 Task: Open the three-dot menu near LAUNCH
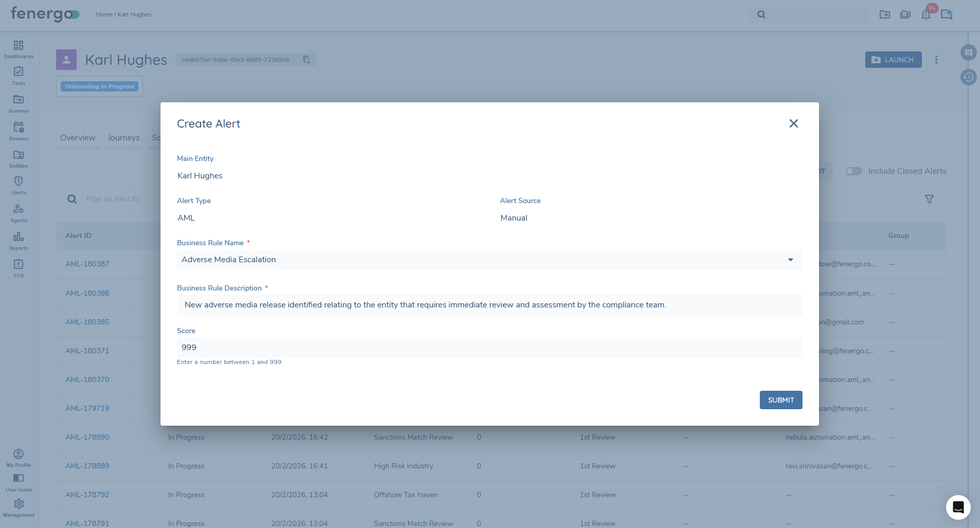[x=936, y=60]
